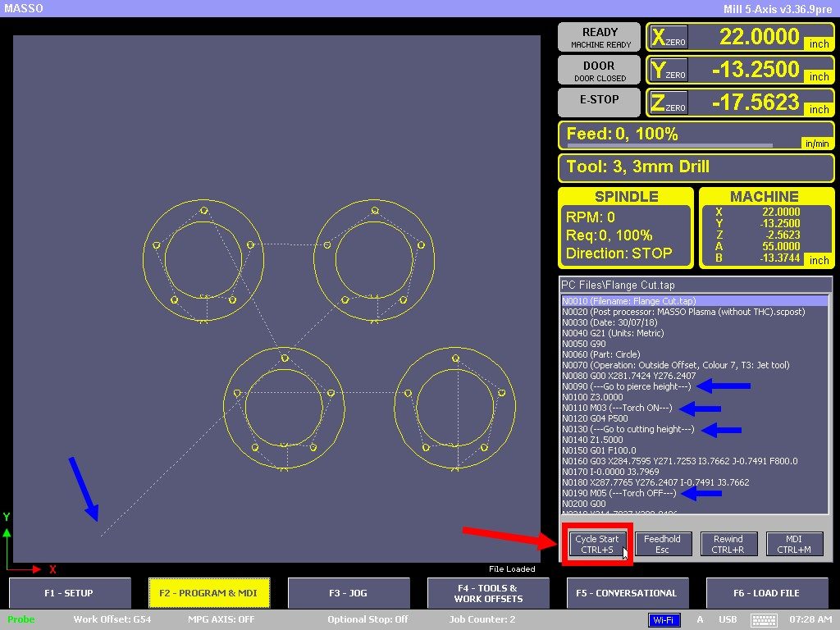Click the PC Files\Flange Cut.tap path
This screenshot has height=630, width=840.
618,285
